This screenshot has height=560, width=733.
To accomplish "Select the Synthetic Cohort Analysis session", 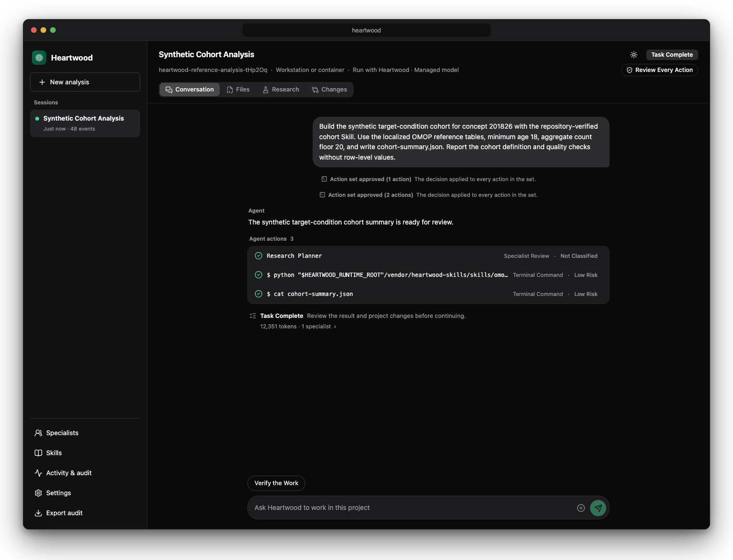I will tap(85, 123).
